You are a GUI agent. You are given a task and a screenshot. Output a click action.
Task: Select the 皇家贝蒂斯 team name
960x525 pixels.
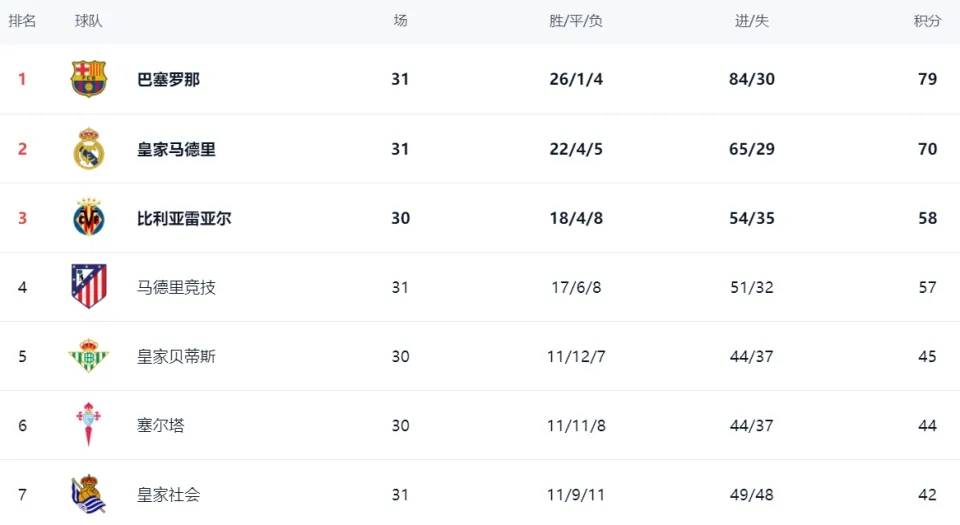(x=176, y=356)
